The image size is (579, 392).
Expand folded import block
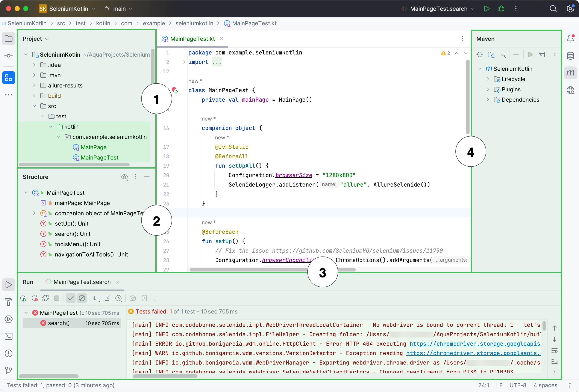[184, 62]
